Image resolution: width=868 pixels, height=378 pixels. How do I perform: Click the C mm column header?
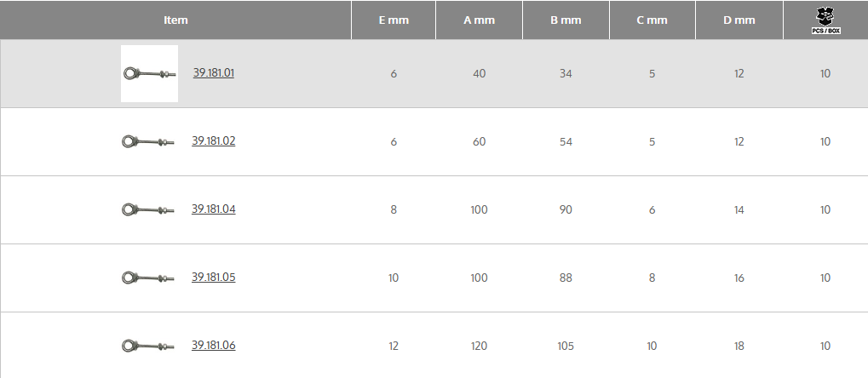tap(652, 20)
